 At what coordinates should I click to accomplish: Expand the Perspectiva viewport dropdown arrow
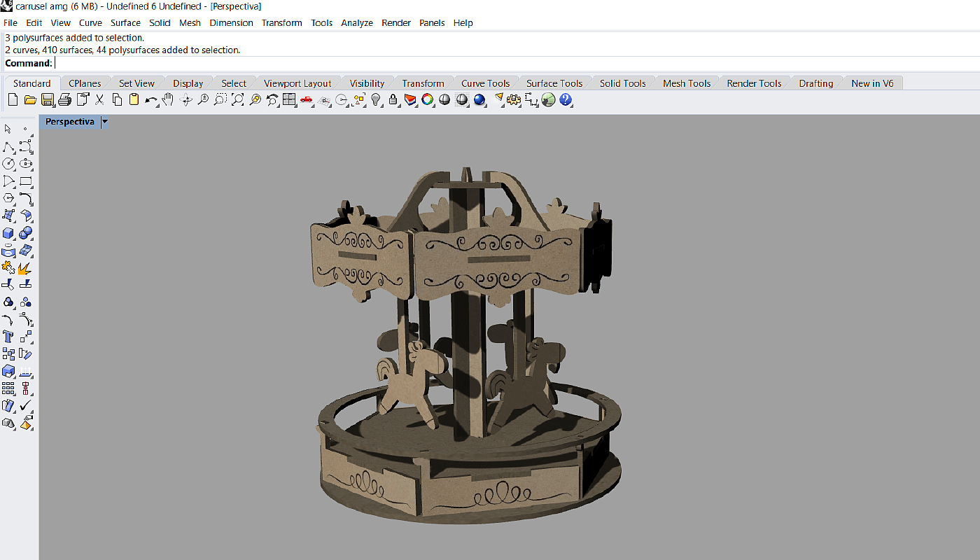[x=105, y=122]
